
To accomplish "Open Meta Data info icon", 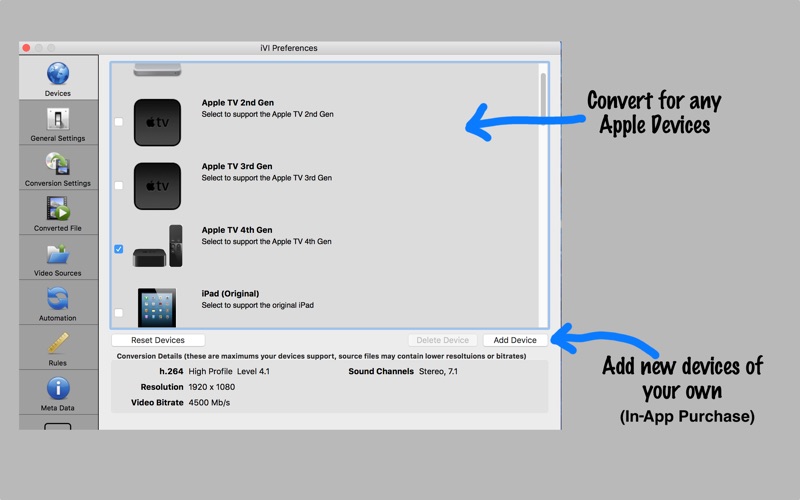I will 58,388.
